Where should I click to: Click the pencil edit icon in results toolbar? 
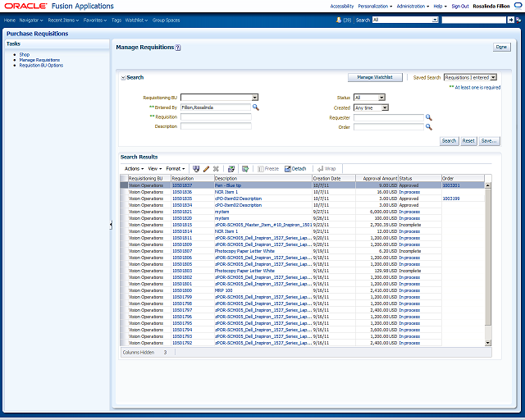(206, 169)
